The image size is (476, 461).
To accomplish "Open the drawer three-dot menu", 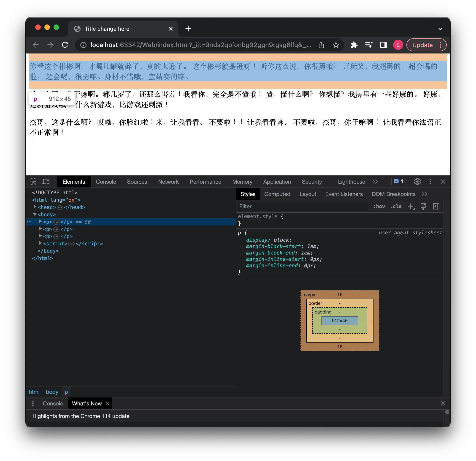I will tap(33, 404).
